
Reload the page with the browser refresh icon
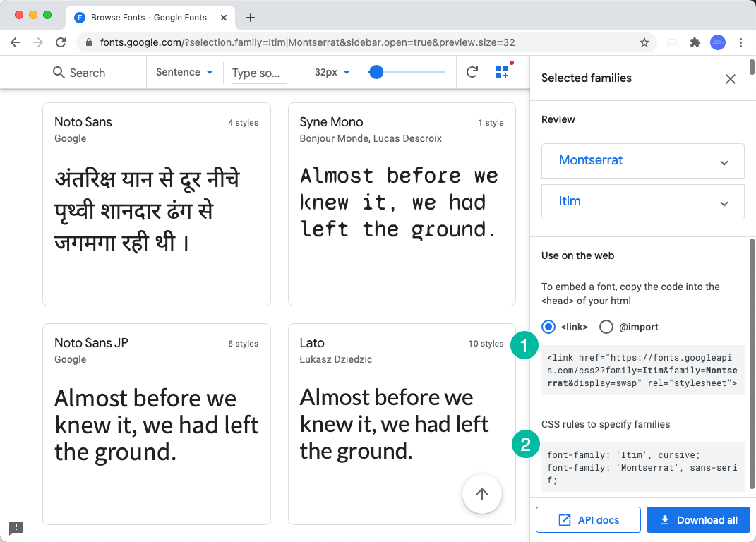(61, 42)
